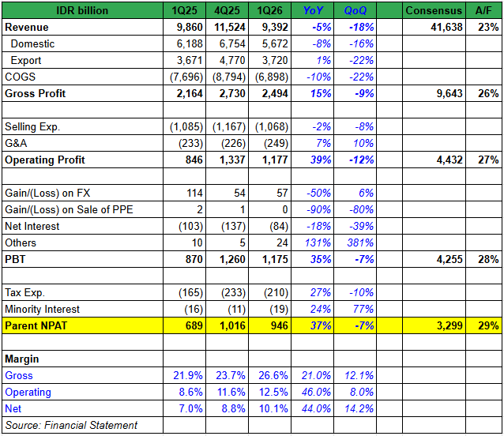
Task: Click the blue Gross margin label
Action: 19,375
